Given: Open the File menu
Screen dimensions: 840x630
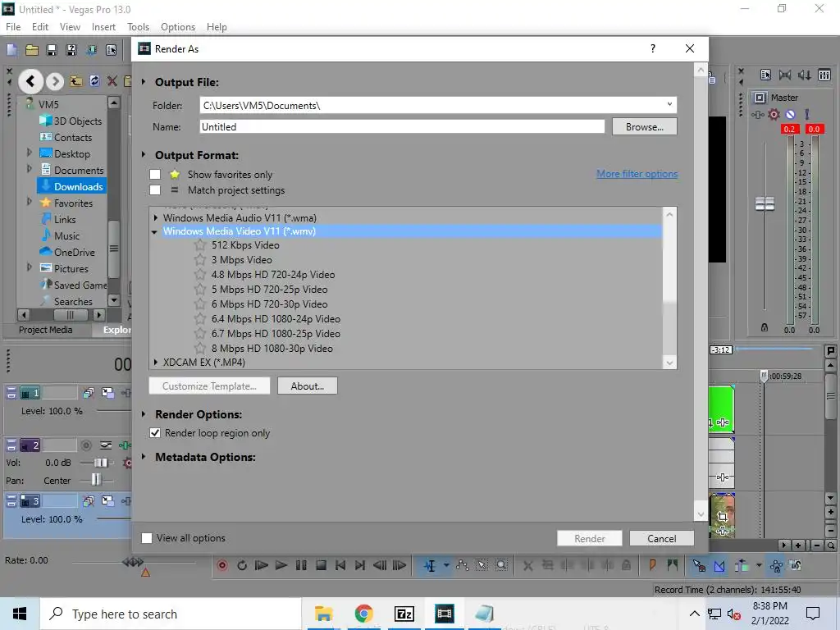Looking at the screenshot, I should [x=13, y=27].
